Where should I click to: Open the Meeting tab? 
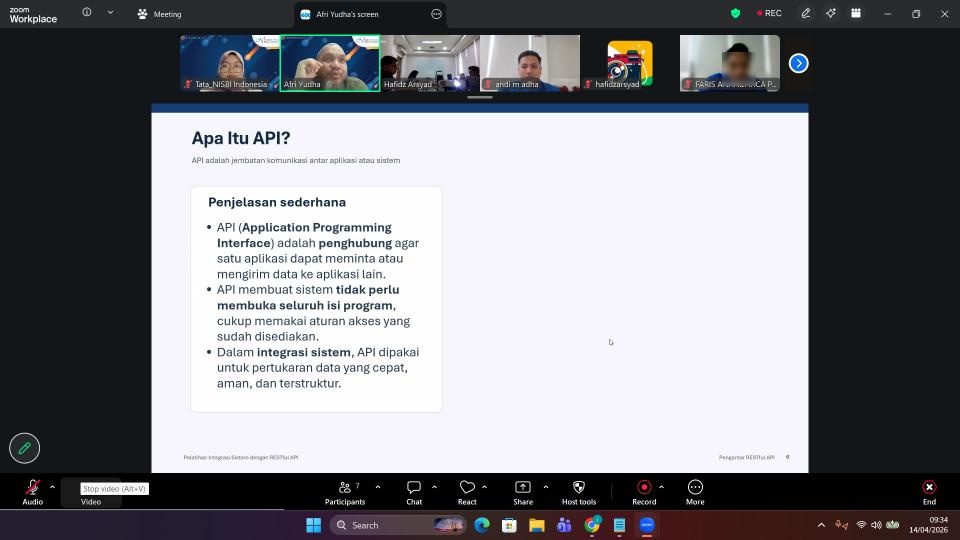pyautogui.click(x=159, y=14)
